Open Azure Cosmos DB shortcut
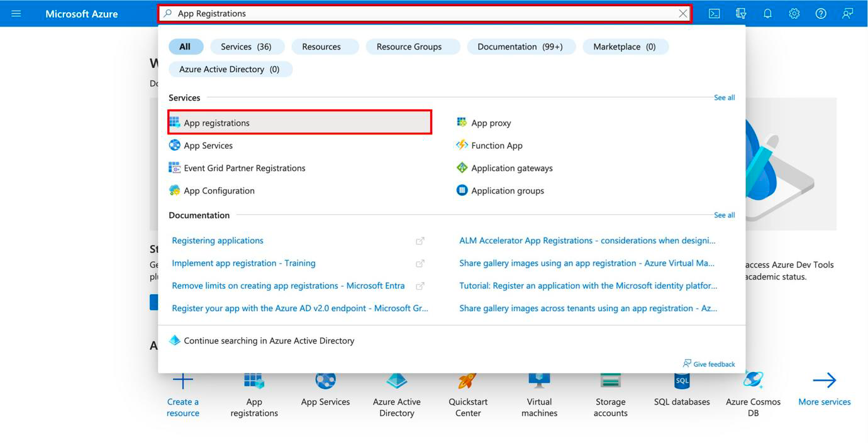Viewport: 868px width, 443px height. 753,394
